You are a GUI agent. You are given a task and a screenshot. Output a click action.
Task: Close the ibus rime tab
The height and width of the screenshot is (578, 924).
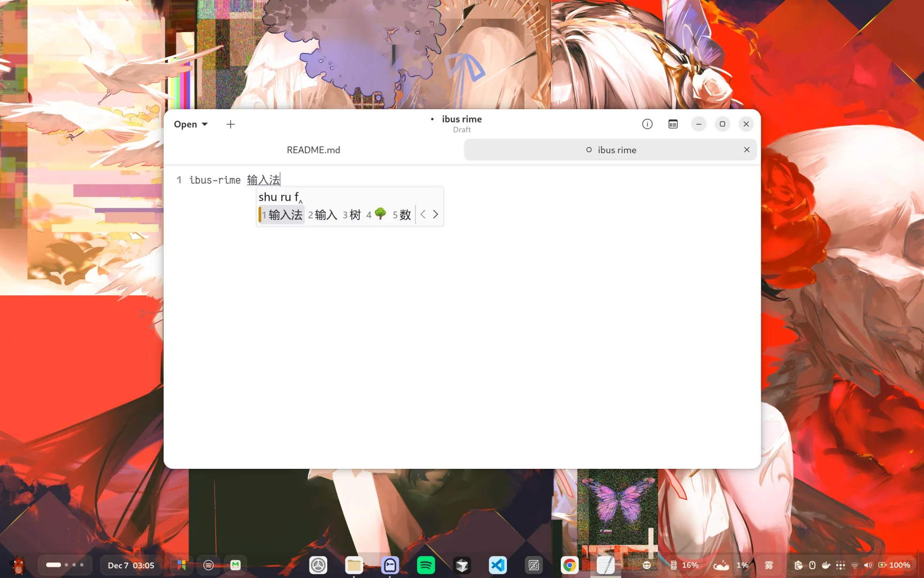click(x=746, y=150)
